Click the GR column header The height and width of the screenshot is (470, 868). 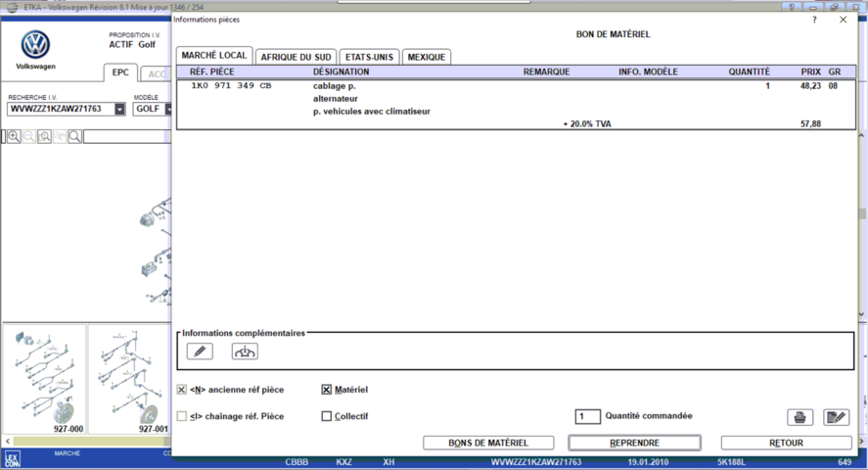pyautogui.click(x=834, y=71)
